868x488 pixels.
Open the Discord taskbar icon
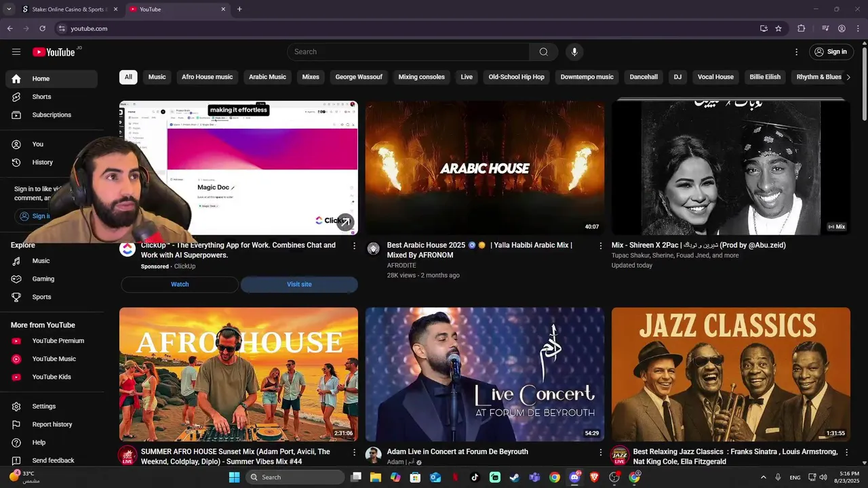click(x=575, y=477)
